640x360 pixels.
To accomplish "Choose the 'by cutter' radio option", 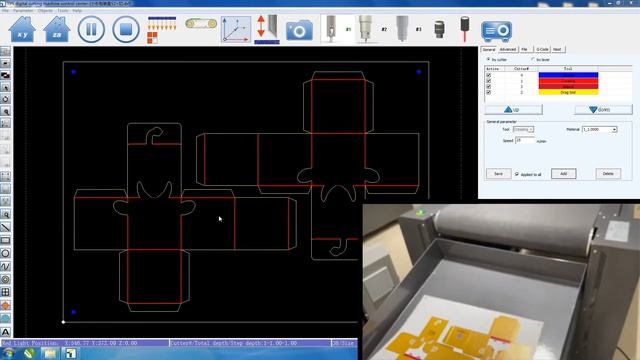I will pos(488,60).
